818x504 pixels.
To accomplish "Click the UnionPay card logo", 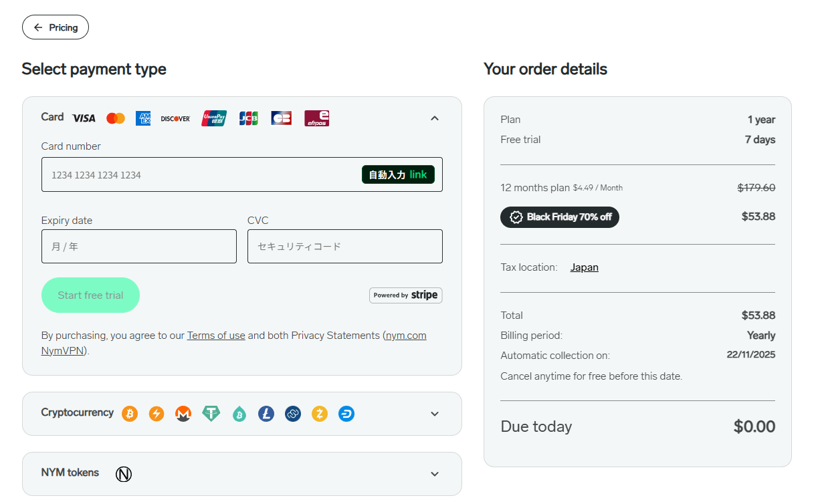I will point(214,118).
